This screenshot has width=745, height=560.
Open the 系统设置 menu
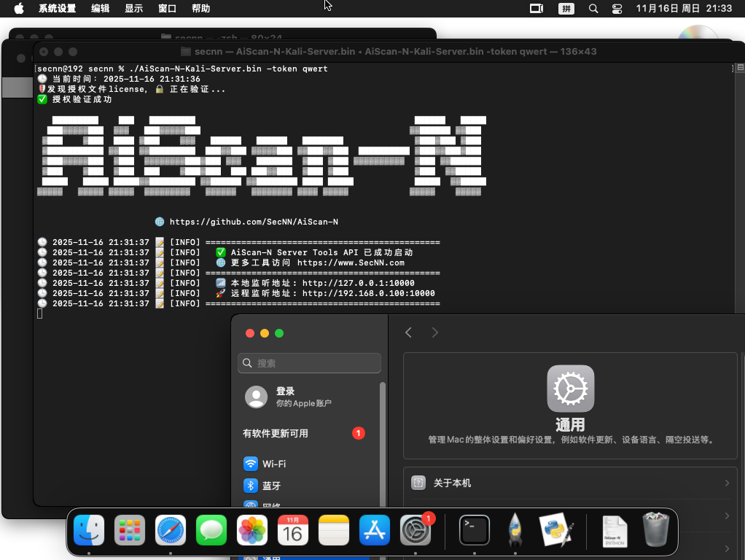pyautogui.click(x=58, y=9)
